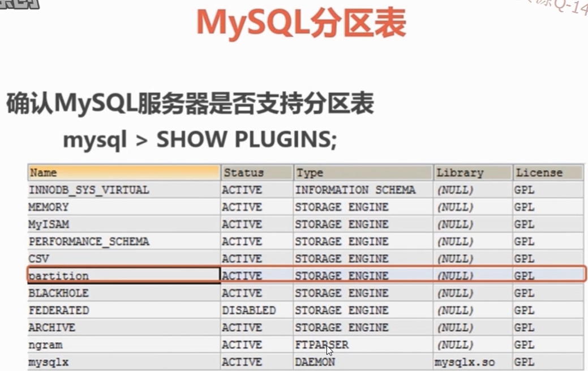Click the Library column header
Viewport: 588px width, 371px height.
tap(473, 172)
